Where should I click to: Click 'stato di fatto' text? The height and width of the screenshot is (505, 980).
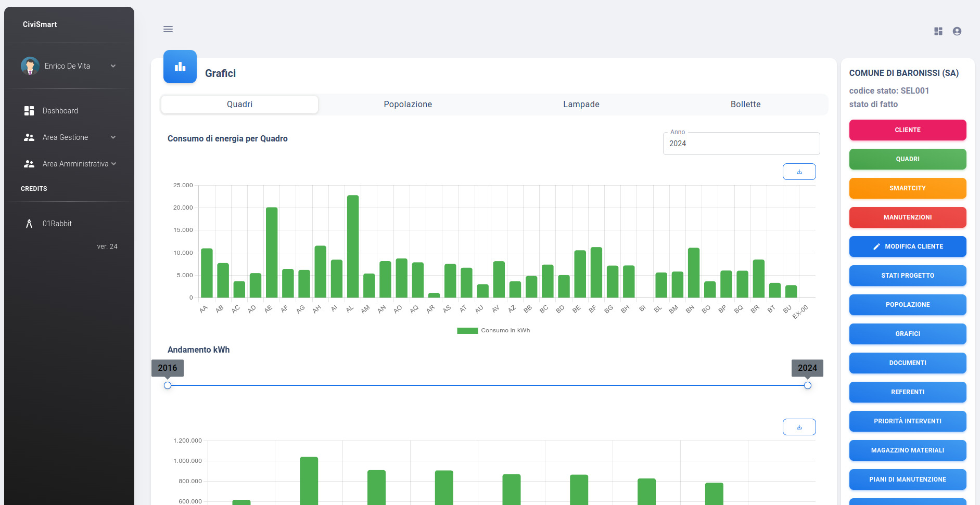(x=873, y=104)
